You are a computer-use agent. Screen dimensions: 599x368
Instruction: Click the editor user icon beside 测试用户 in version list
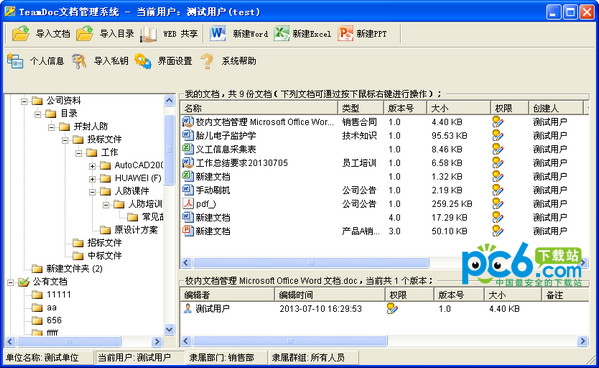(x=188, y=308)
